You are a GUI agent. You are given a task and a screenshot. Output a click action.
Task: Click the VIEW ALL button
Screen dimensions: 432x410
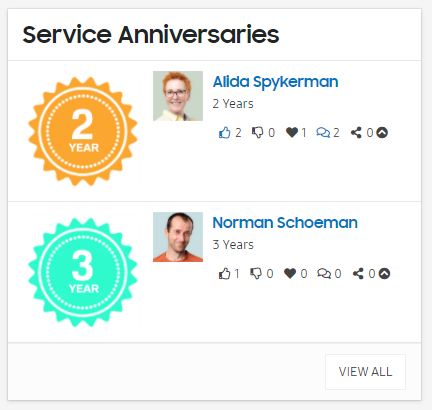tap(365, 372)
